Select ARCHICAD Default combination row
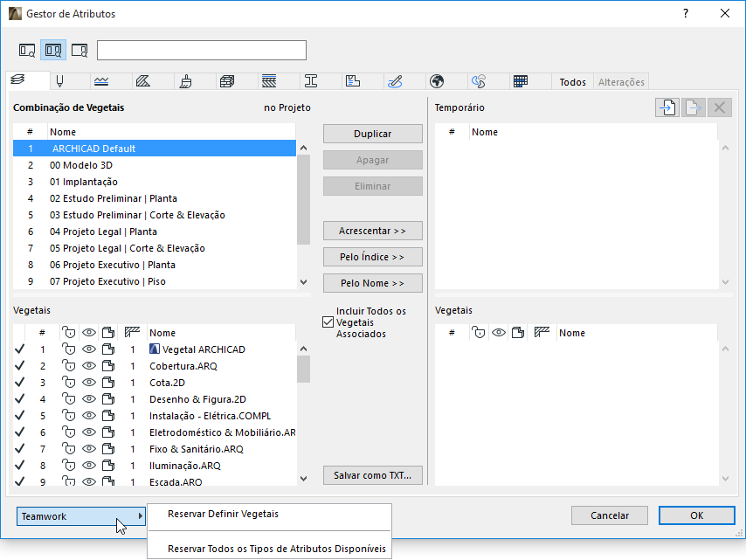 click(155, 149)
